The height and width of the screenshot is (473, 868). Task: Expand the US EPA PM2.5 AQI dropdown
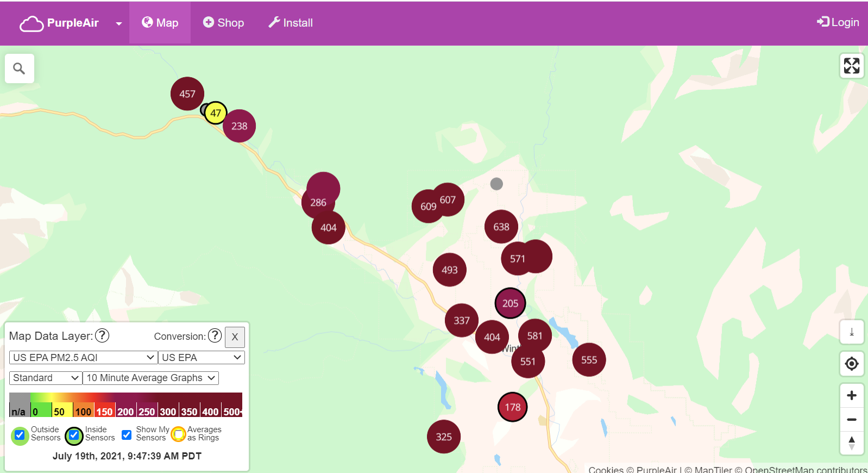[x=83, y=357]
